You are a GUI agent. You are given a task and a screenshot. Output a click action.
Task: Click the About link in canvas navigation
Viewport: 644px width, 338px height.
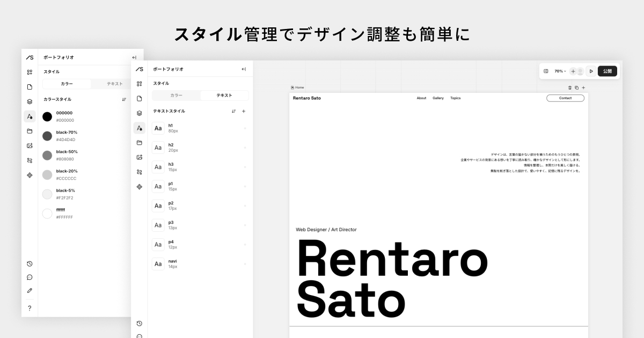click(421, 98)
